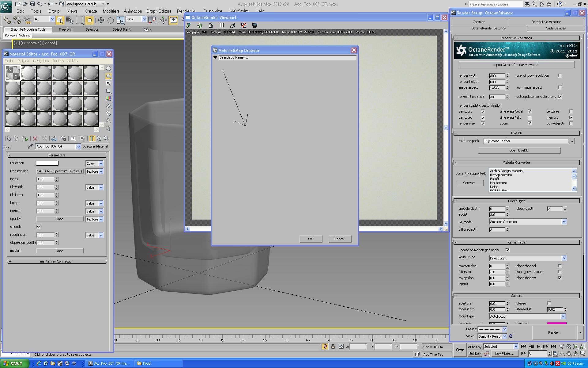Select the Move tool in main toolbar
Image resolution: width=588 pixels, height=368 pixels.
pyautogui.click(x=101, y=20)
